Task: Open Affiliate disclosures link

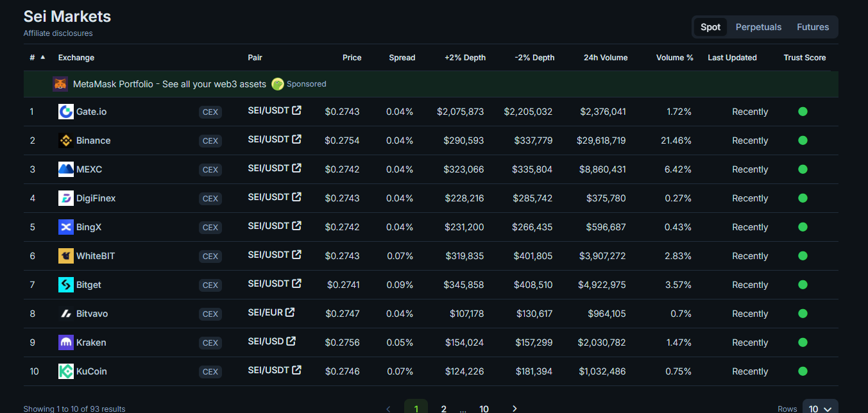Action: click(58, 33)
